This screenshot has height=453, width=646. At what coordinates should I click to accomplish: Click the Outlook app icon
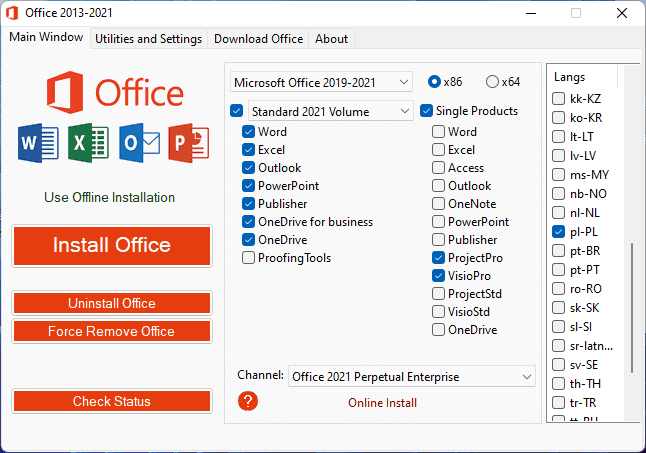pyautogui.click(x=140, y=143)
